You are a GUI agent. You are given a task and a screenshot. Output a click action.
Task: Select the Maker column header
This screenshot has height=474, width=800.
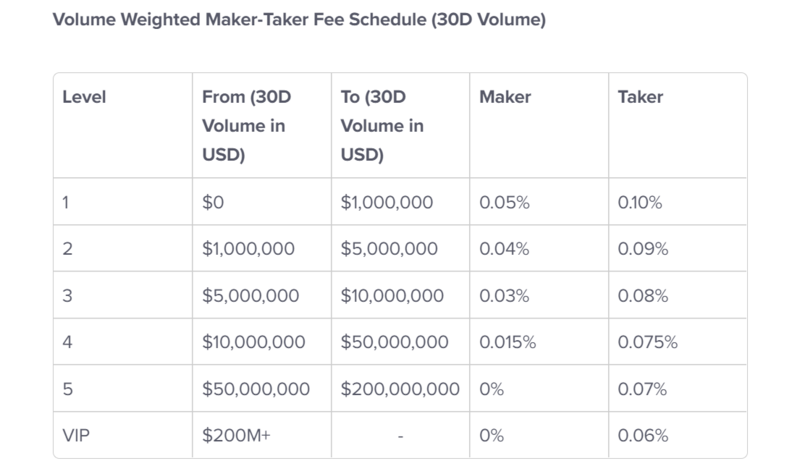505,98
